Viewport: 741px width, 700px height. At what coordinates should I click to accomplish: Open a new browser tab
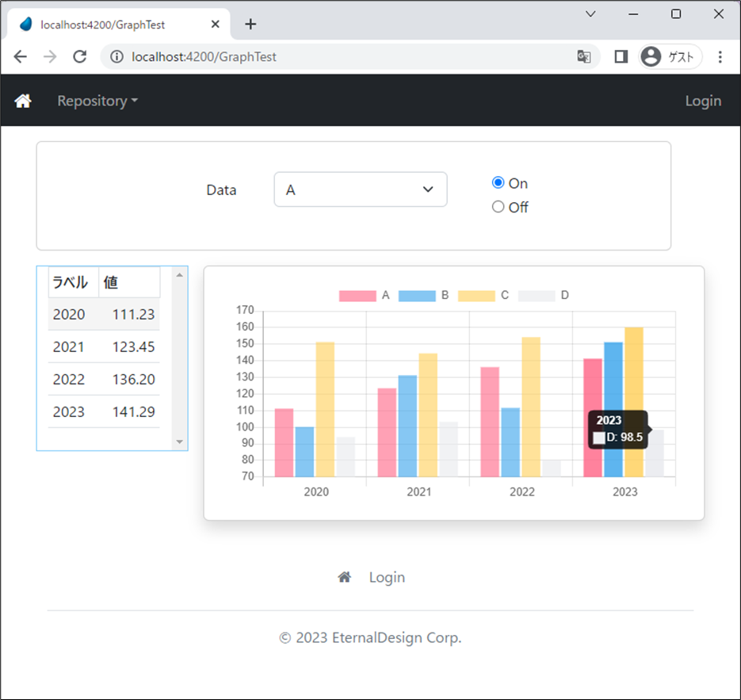[x=250, y=24]
